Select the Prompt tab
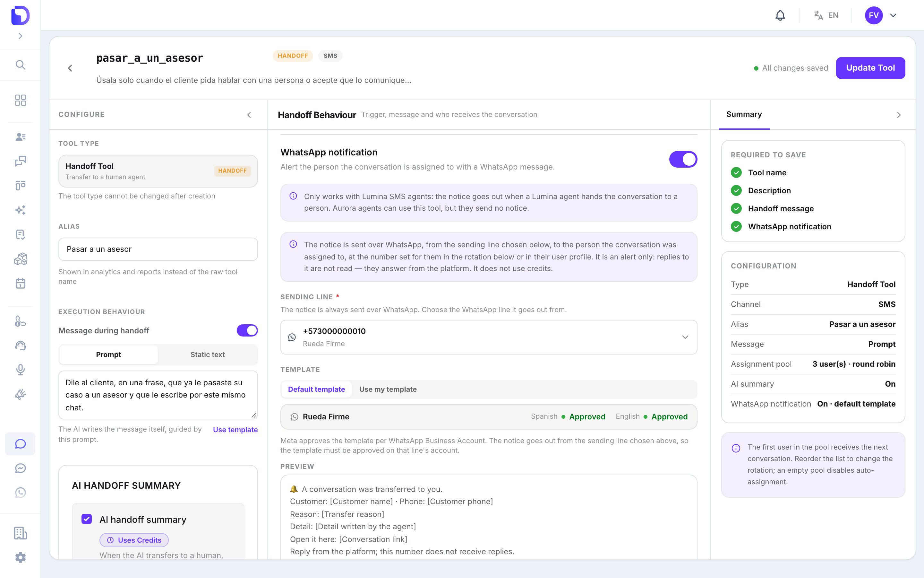Screen dimensions: 924x578 click(x=108, y=355)
